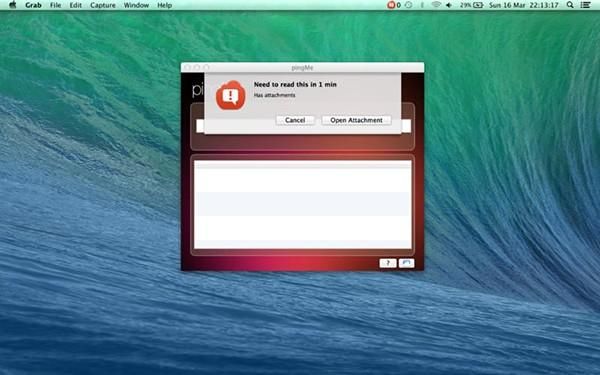Viewport: 600px width, 375px height.
Task: Click inside the white messages list area
Action: 303,205
